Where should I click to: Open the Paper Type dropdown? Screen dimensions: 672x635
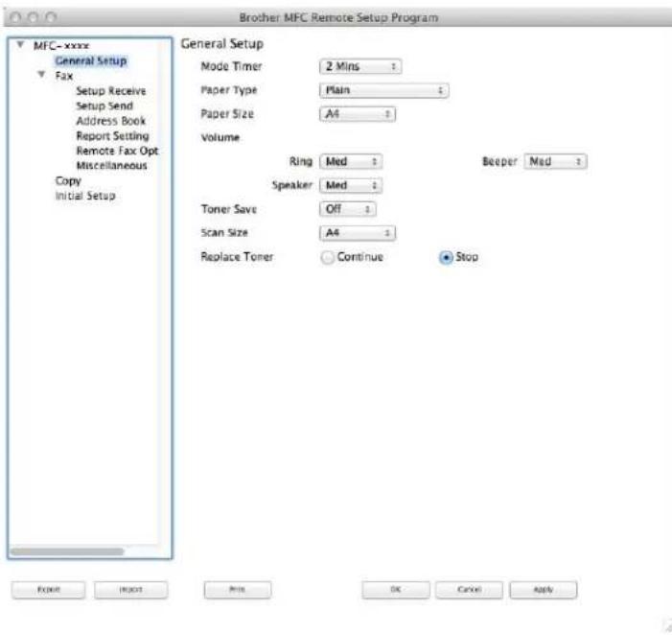[384, 90]
